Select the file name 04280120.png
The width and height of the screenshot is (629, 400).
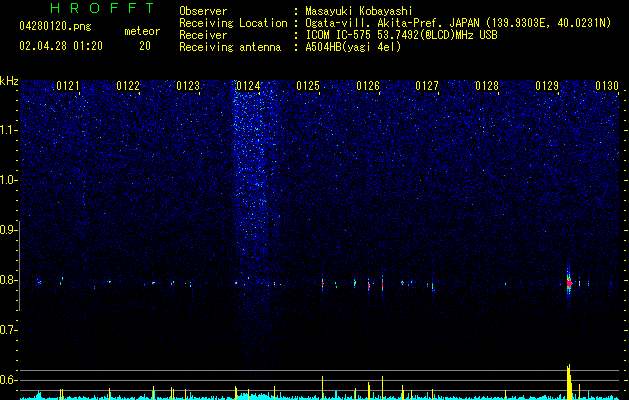coord(55,27)
